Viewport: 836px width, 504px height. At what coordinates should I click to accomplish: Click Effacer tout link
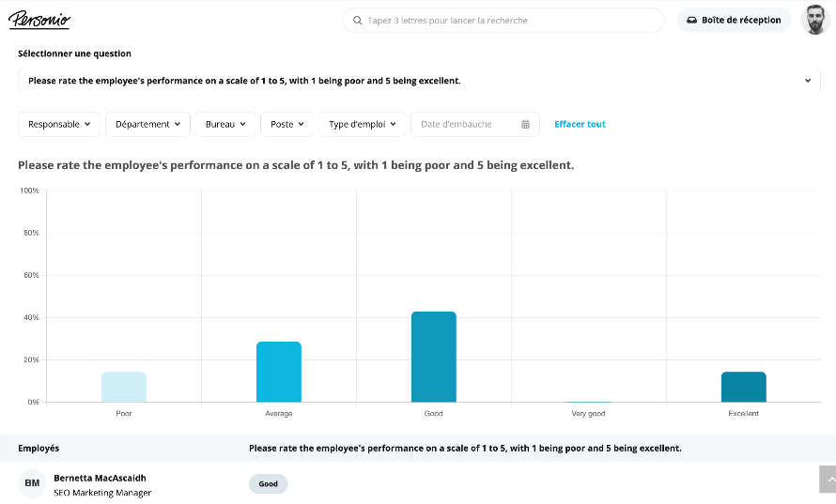(580, 124)
